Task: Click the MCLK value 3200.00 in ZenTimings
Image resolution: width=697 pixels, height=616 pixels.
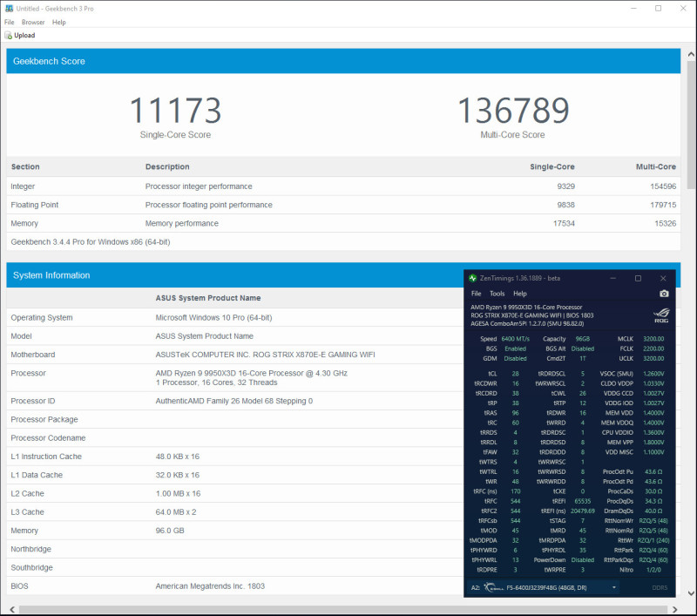Action: (x=653, y=339)
